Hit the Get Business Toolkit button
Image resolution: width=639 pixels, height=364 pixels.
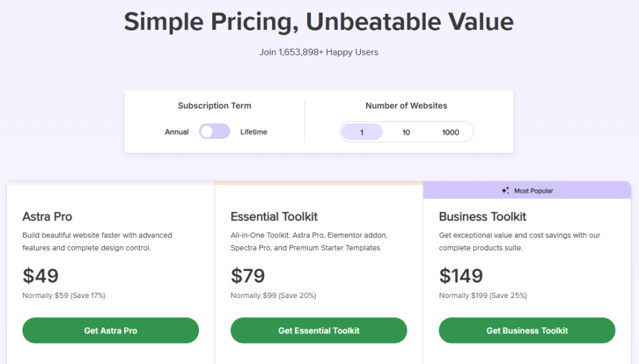pos(527,330)
